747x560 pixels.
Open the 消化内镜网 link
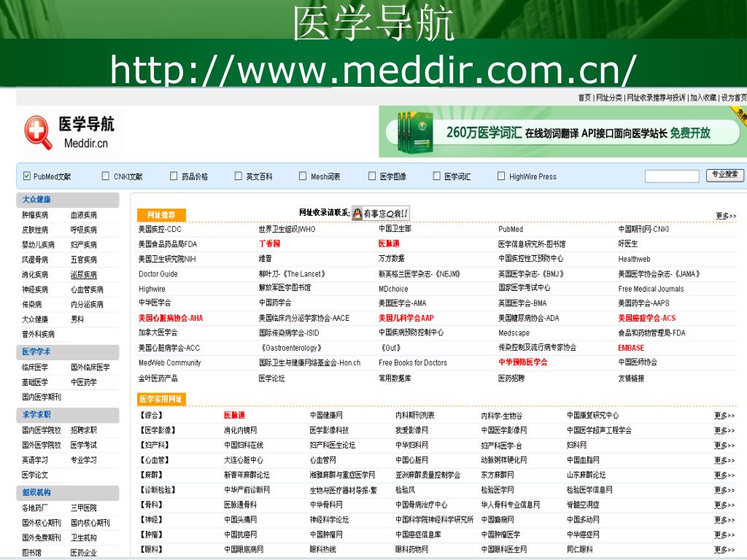point(241,430)
